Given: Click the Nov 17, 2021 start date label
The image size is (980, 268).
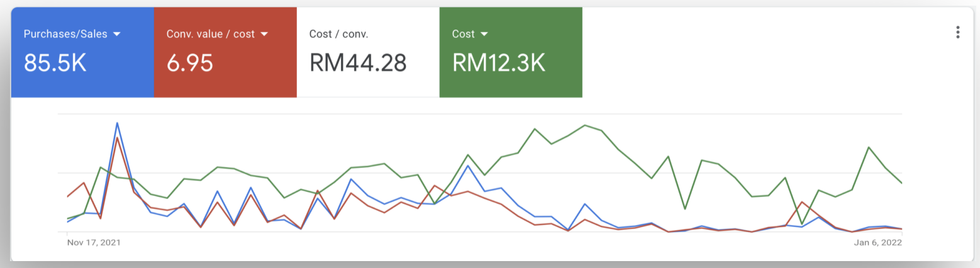Looking at the screenshot, I should click(94, 242).
